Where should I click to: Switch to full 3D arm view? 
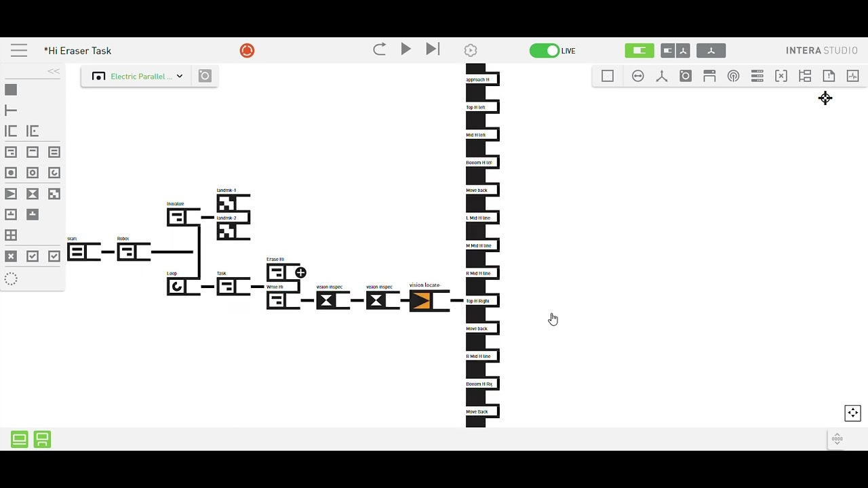[x=711, y=50]
